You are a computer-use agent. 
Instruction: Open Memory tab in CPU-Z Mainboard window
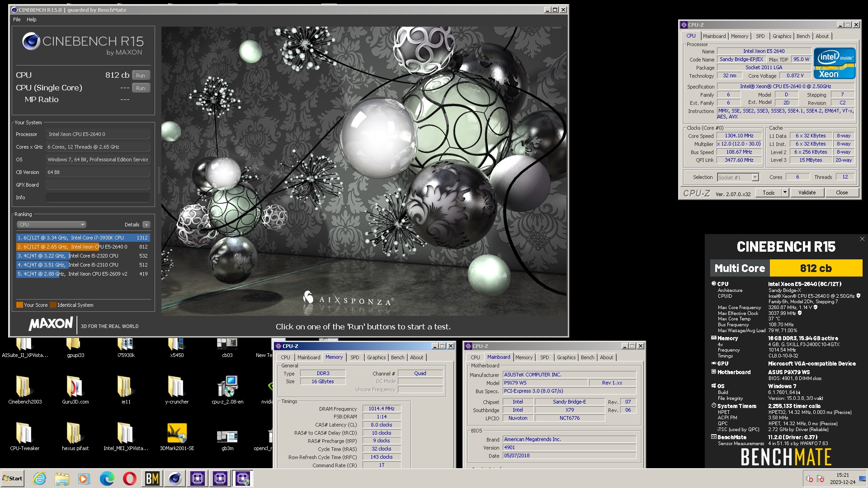[524, 357]
